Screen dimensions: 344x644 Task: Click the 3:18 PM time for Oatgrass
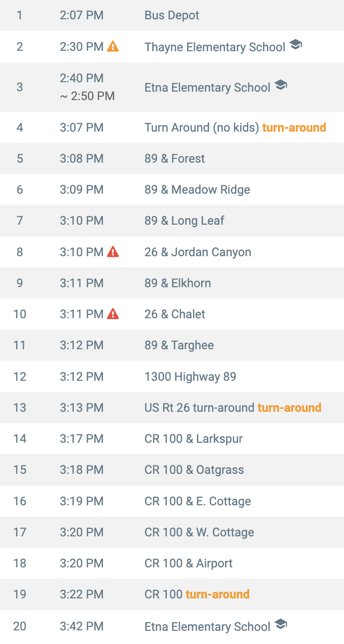pos(82,470)
